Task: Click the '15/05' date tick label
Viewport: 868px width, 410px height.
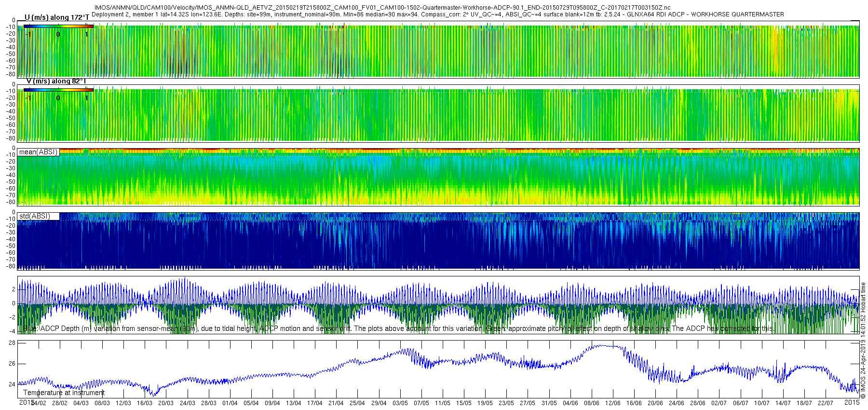Action: pos(464,403)
